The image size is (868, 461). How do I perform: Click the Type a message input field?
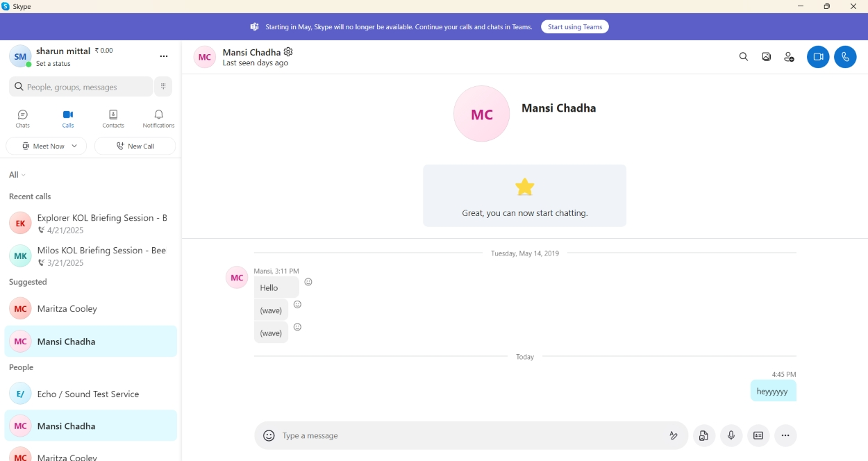(417, 435)
